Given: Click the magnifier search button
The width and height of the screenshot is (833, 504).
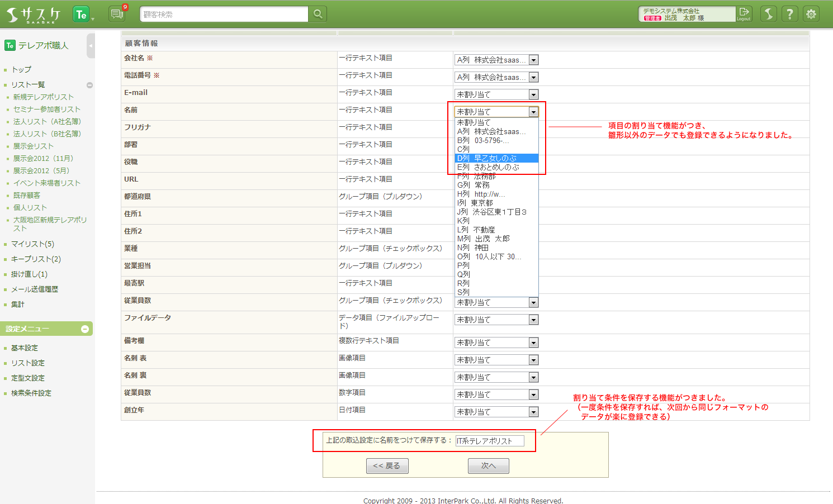Looking at the screenshot, I should 318,14.
